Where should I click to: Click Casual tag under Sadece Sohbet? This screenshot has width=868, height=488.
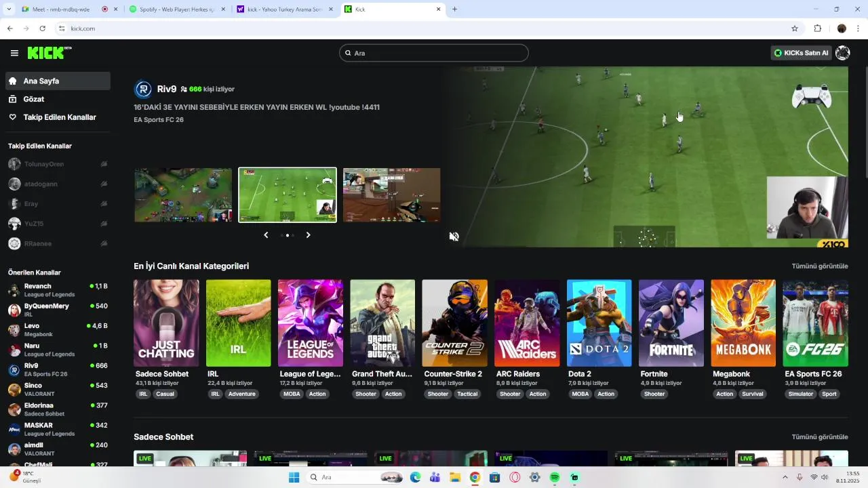pos(165,394)
